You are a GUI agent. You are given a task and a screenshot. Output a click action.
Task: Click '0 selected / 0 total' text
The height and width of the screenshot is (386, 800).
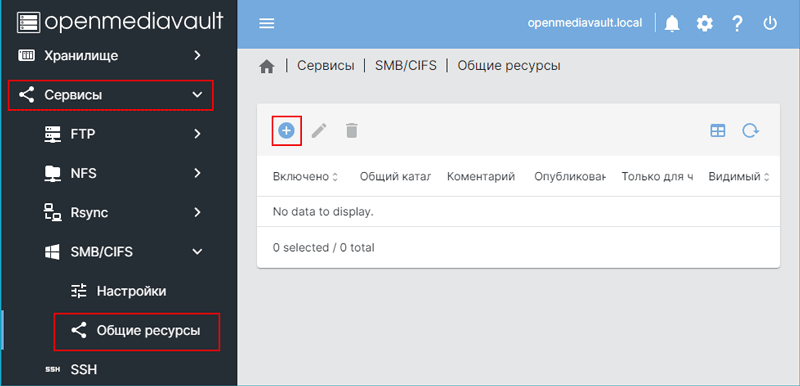[323, 248]
